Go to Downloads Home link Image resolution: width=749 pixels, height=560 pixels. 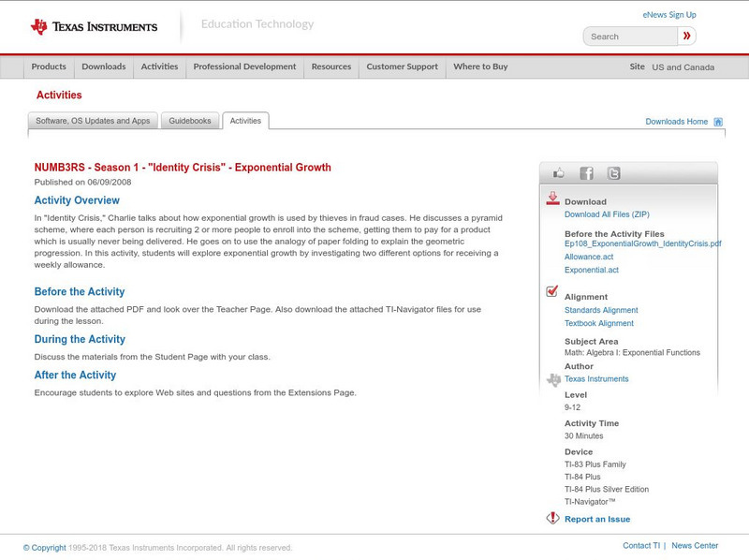[x=676, y=122]
